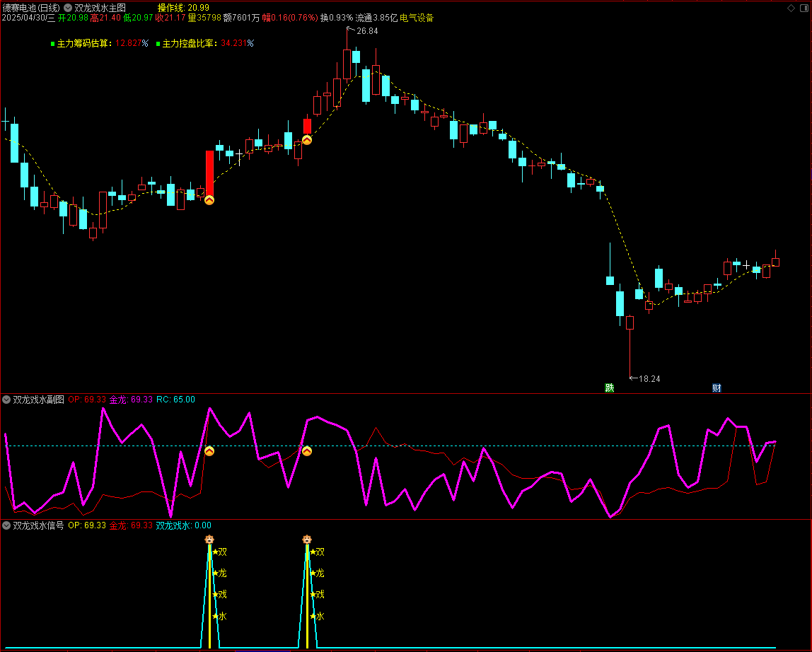Image resolution: width=812 pixels, height=652 pixels.
Task: Click the green 跌 marker on time axis
Action: click(x=610, y=388)
